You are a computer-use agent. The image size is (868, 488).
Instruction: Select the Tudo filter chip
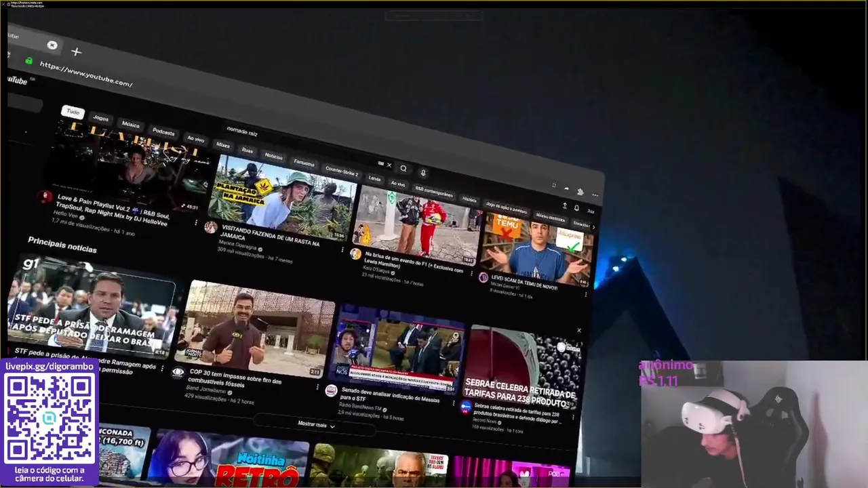pos(73,112)
